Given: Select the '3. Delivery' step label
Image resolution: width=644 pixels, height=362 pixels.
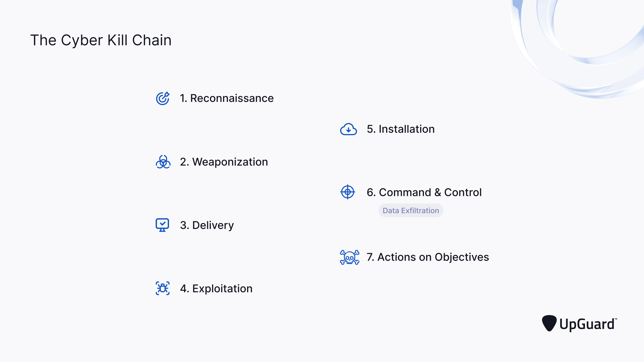Looking at the screenshot, I should (x=207, y=225).
